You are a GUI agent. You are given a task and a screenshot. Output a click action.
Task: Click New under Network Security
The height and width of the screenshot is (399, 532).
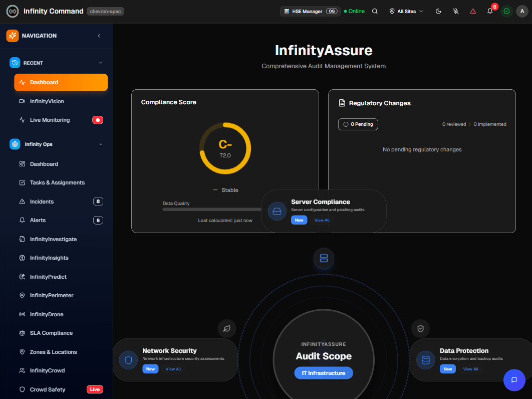[150, 369]
